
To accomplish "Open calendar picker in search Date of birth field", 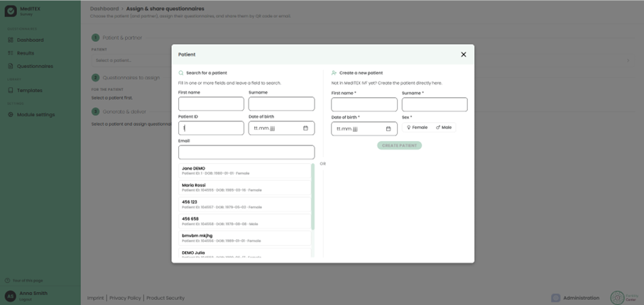I will click(305, 128).
